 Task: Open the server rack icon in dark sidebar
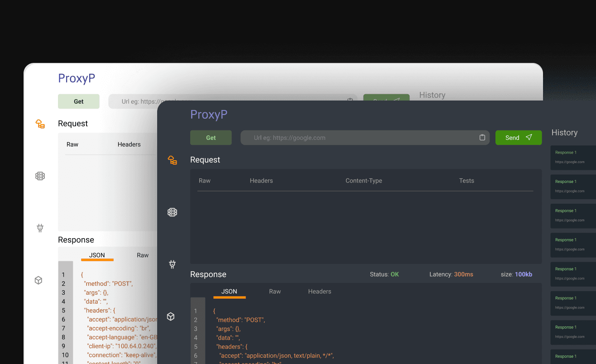(172, 212)
